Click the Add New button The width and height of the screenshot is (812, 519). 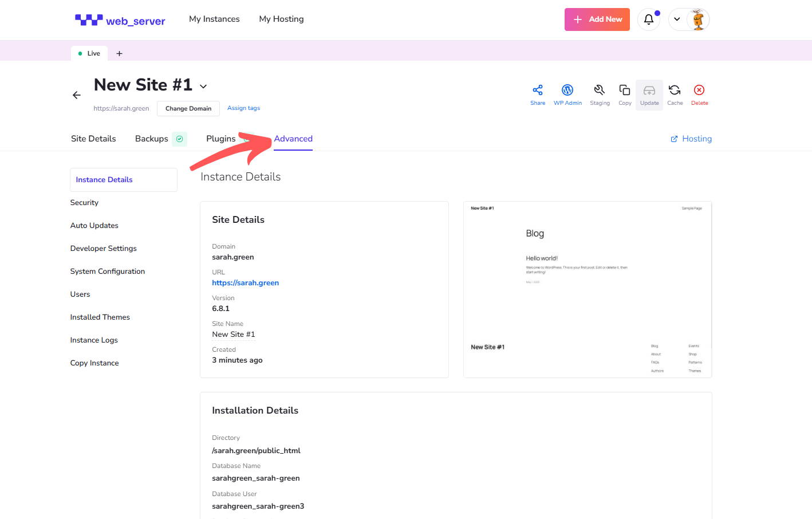click(x=597, y=19)
